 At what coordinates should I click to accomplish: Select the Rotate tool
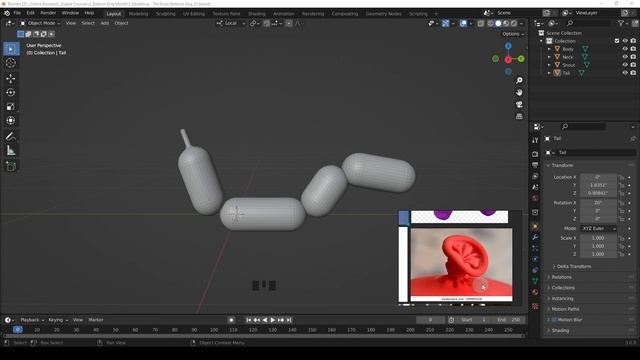click(11, 93)
